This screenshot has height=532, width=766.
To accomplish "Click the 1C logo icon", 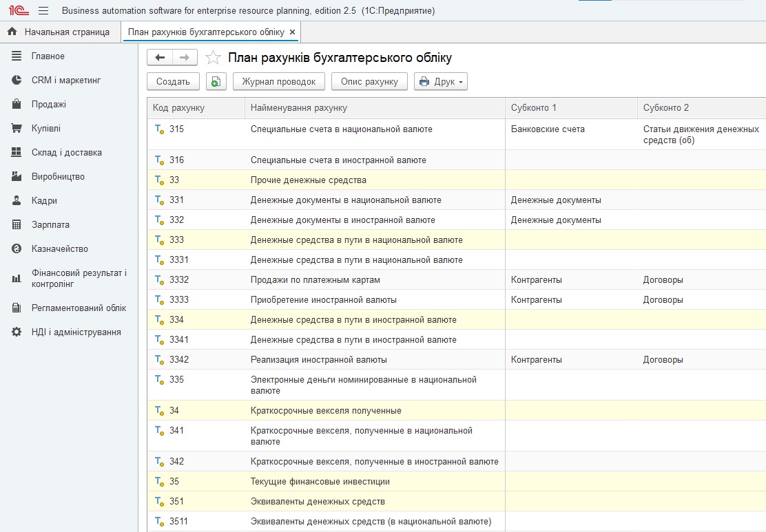I will coord(17,11).
